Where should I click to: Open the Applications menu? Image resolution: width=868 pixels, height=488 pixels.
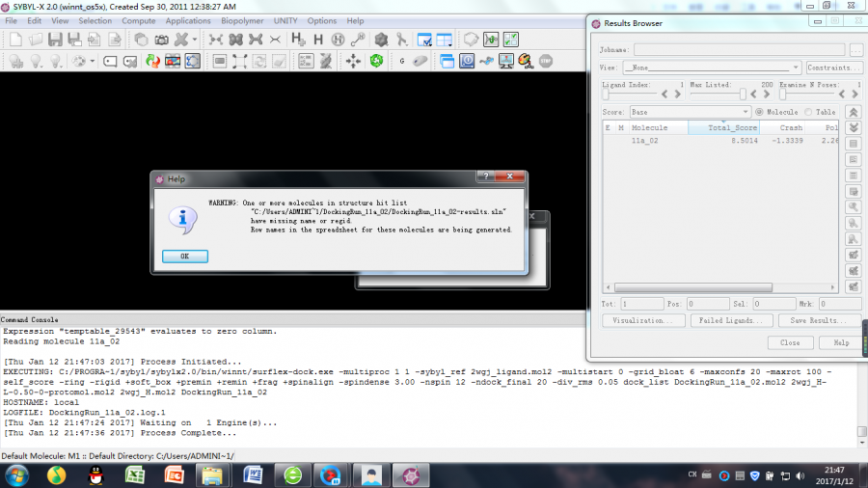188,20
